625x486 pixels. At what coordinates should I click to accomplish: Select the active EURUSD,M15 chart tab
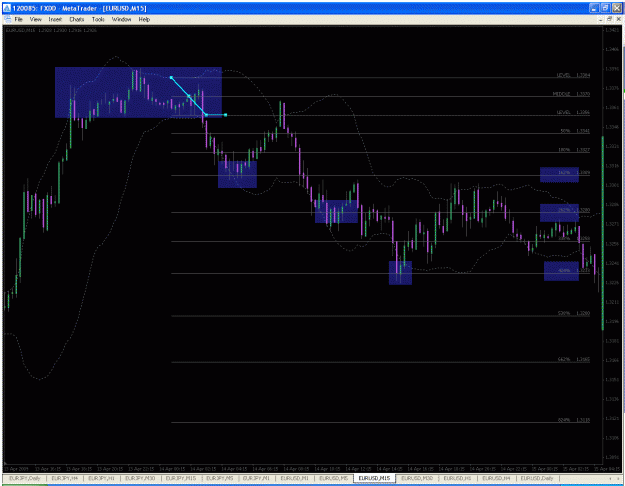tap(374, 478)
